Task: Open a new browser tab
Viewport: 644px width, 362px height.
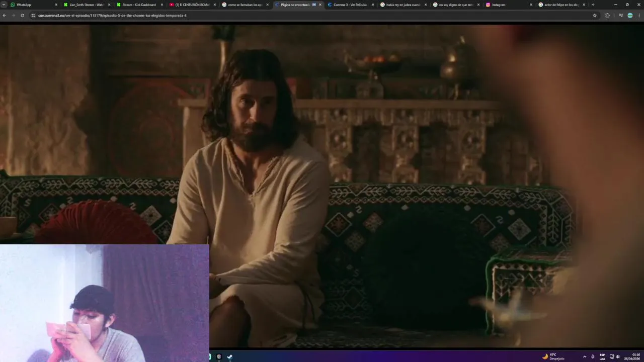Action: pos(593,5)
